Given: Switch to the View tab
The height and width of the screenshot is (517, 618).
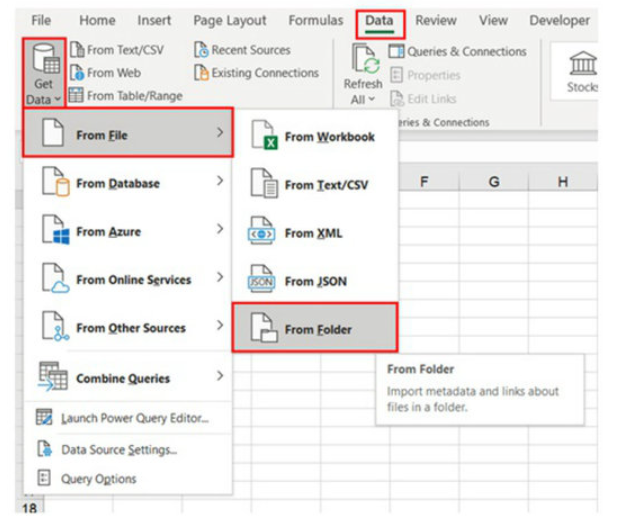Looking at the screenshot, I should (493, 20).
